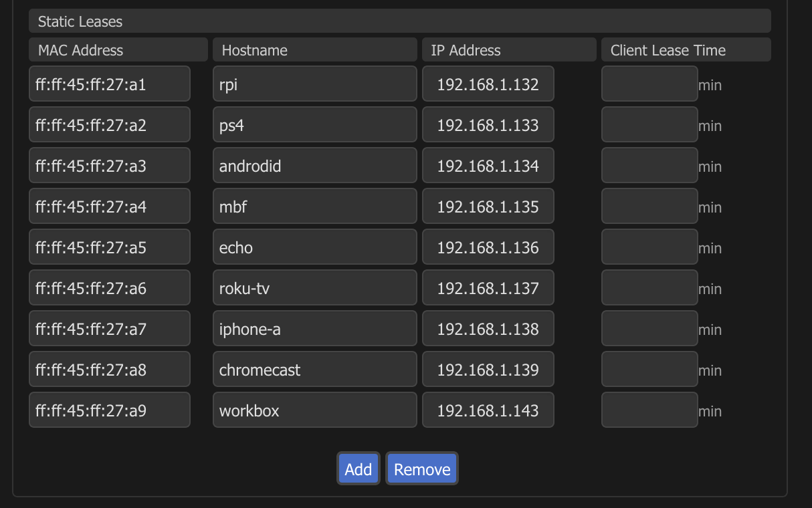Focus the lease time field for rpi

tap(649, 84)
